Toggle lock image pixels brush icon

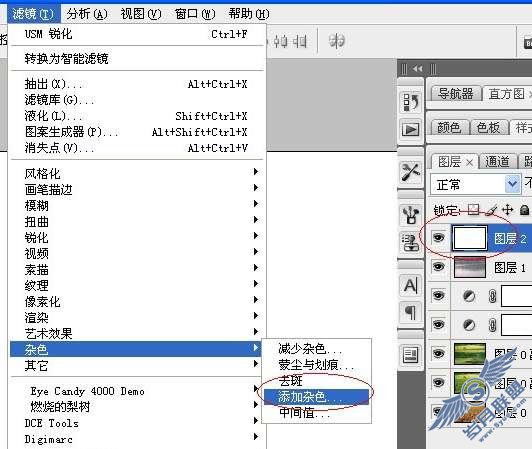coord(491,210)
